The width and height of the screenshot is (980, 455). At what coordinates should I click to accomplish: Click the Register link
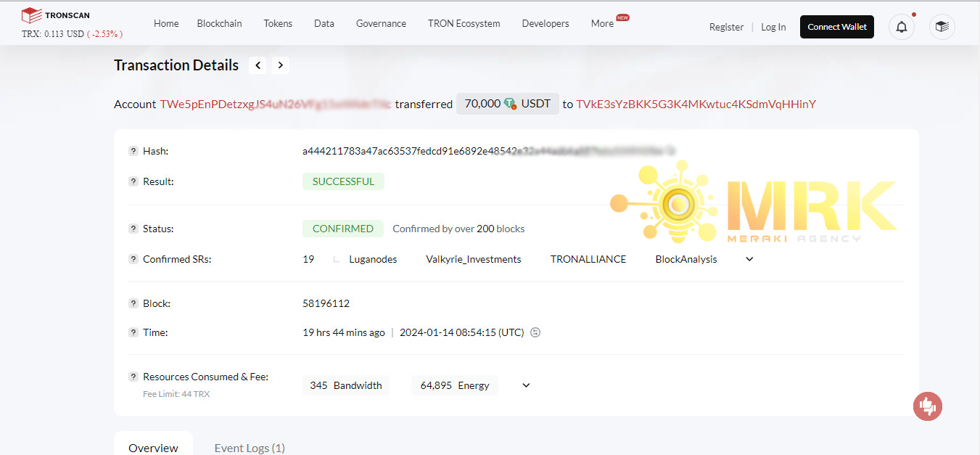point(727,27)
